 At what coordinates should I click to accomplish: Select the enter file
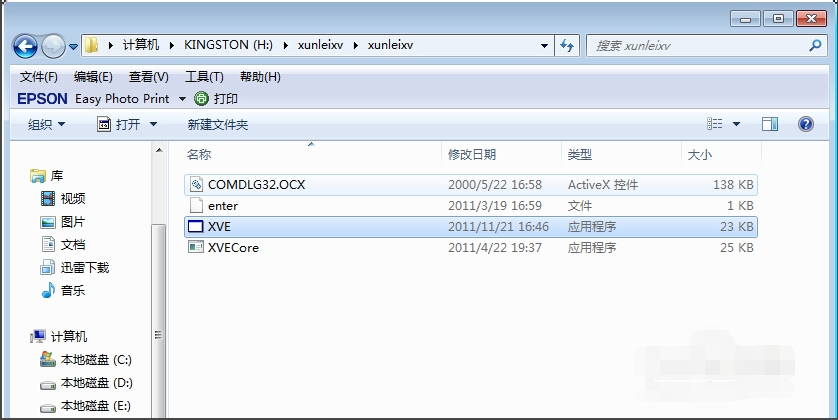tap(470, 206)
